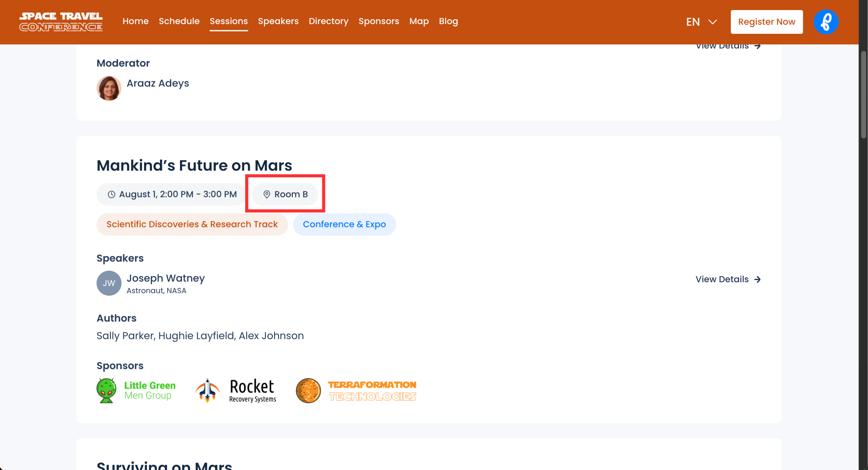The width and height of the screenshot is (868, 470).
Task: Open View Details for Mankind's Future on Mars
Action: click(x=728, y=279)
